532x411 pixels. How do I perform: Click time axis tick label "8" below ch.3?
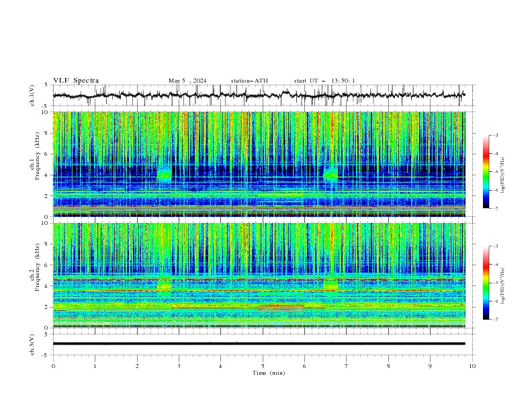(388, 366)
